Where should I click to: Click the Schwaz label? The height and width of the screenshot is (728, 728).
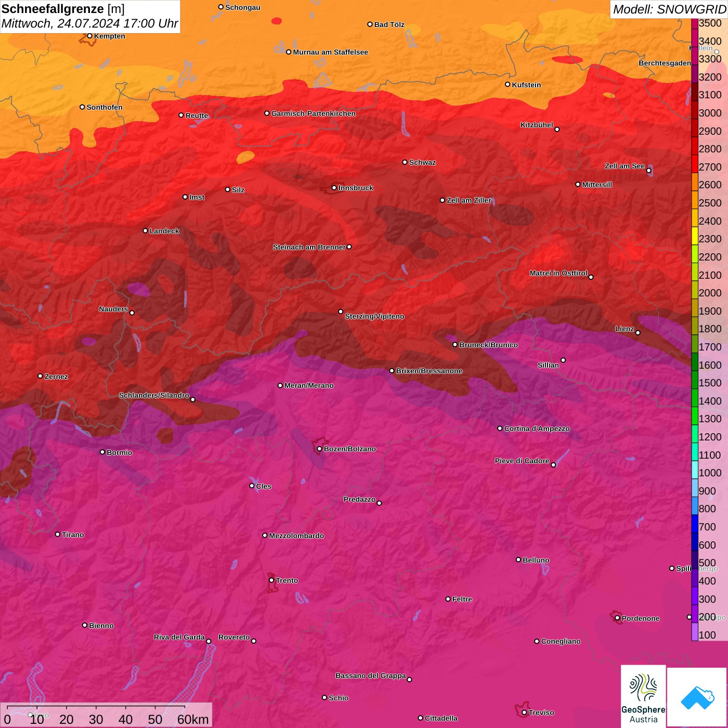[422, 162]
